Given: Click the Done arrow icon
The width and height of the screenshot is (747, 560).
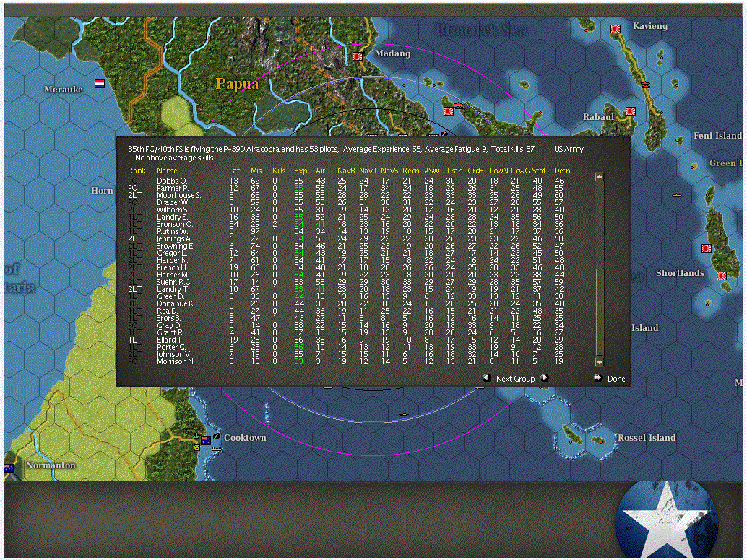Looking at the screenshot, I should [x=598, y=378].
